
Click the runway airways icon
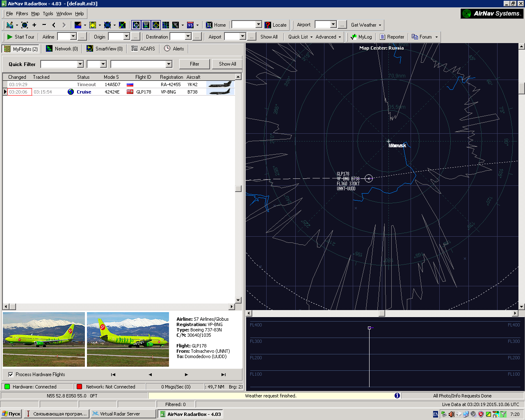[176, 25]
